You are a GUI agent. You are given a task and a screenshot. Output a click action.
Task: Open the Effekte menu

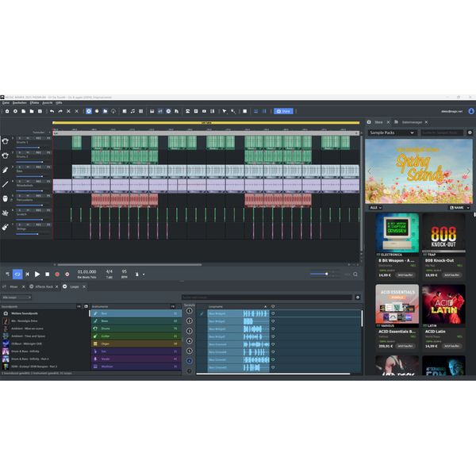(x=34, y=103)
